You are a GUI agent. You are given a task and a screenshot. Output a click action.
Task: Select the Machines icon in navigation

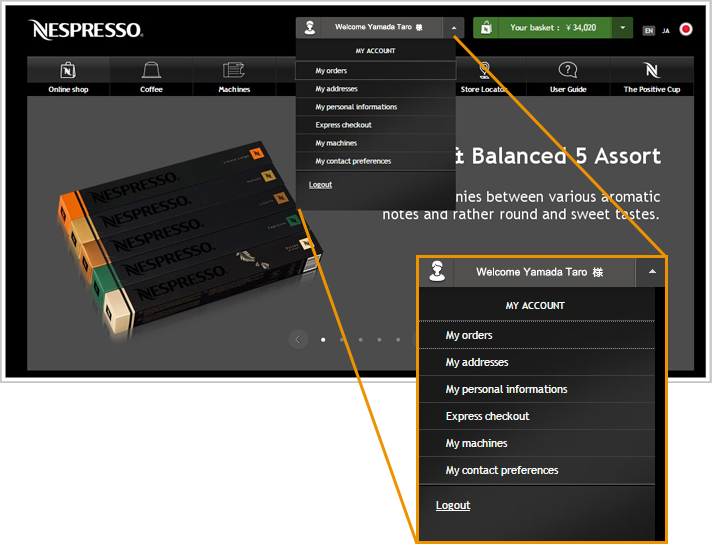[x=234, y=70]
